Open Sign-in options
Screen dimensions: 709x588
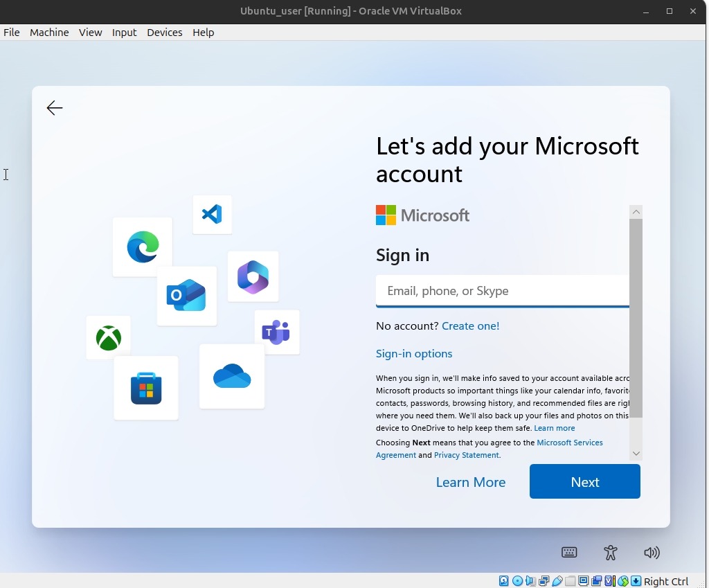pos(414,354)
